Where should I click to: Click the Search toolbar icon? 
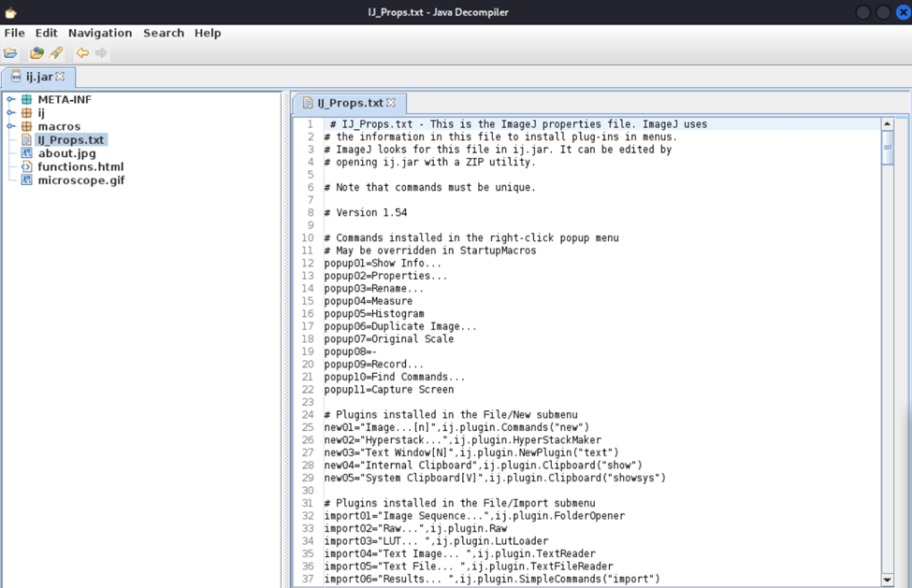point(56,53)
